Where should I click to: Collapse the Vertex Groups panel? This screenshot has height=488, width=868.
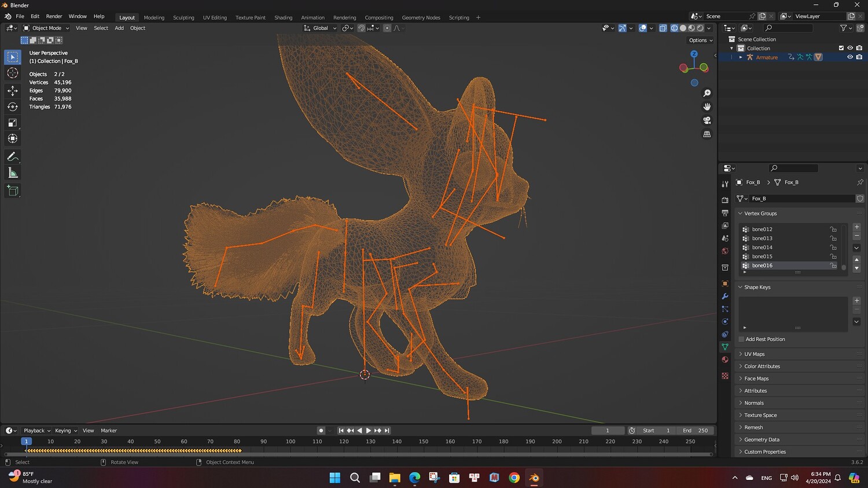(760, 214)
